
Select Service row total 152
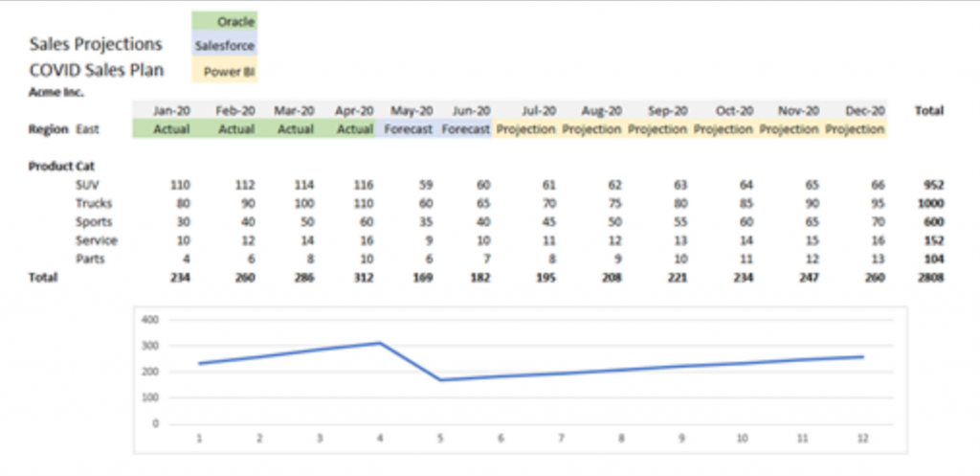click(x=934, y=240)
